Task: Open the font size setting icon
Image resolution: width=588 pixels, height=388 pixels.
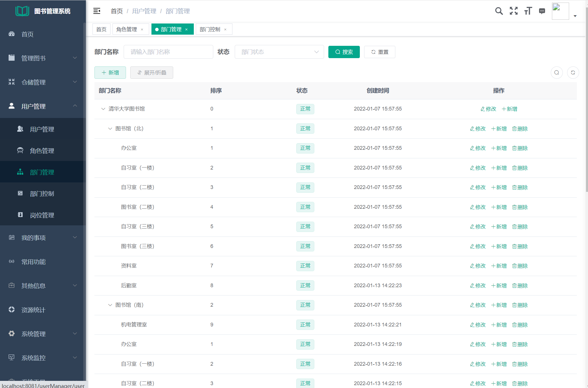Action: coord(528,11)
